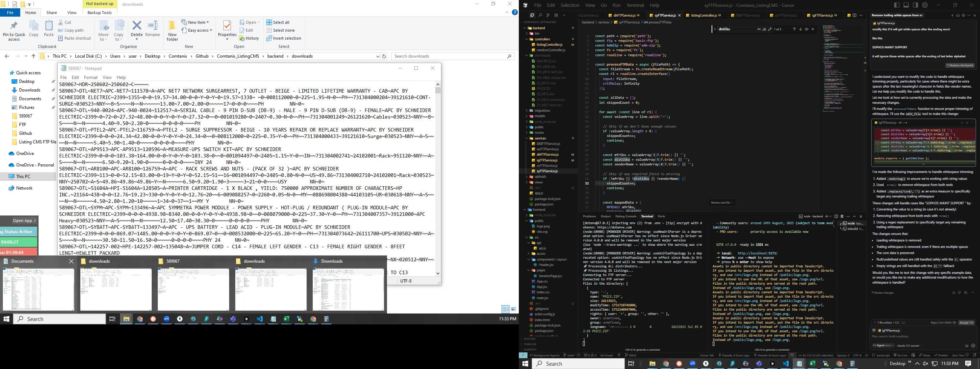This screenshot has width=980, height=369.
Task: Expand the migrations folder in Cursor explorer
Action: click(x=542, y=110)
